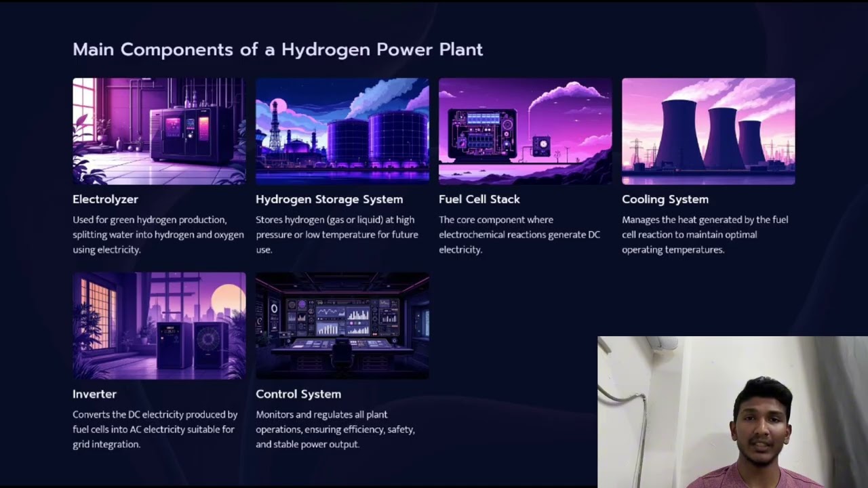Viewport: 868px width, 488px height.
Task: Click the text 'Converts the DC electricity produced by'
Action: [155, 414]
